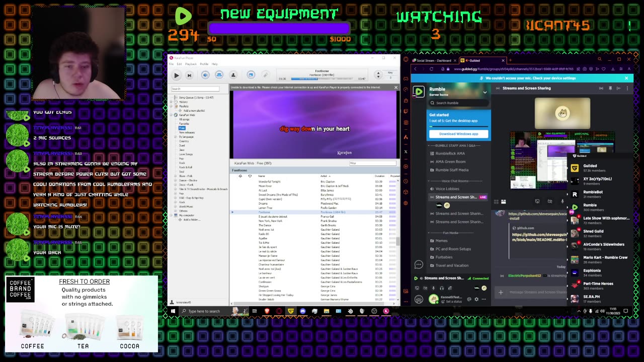Collapse the Playlists tree node

point(171,106)
